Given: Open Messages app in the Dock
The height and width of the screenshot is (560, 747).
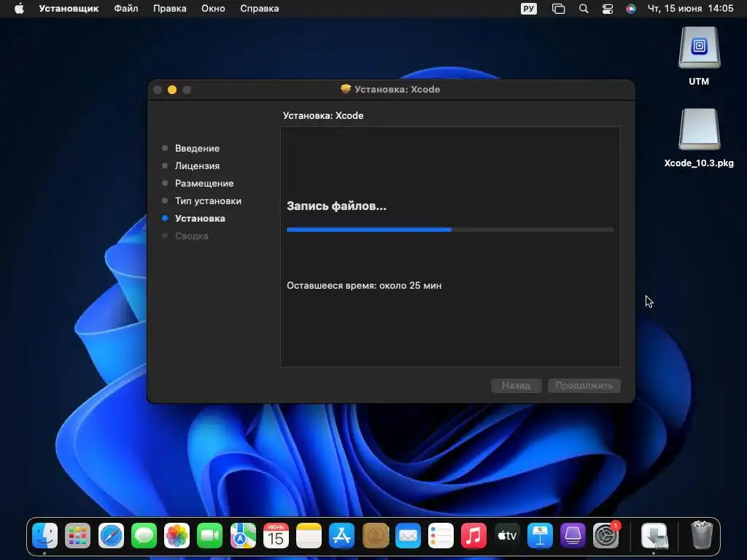Looking at the screenshot, I should 144,535.
